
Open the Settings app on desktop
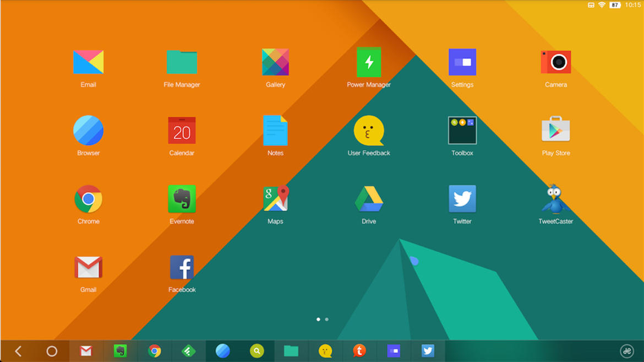tap(462, 62)
